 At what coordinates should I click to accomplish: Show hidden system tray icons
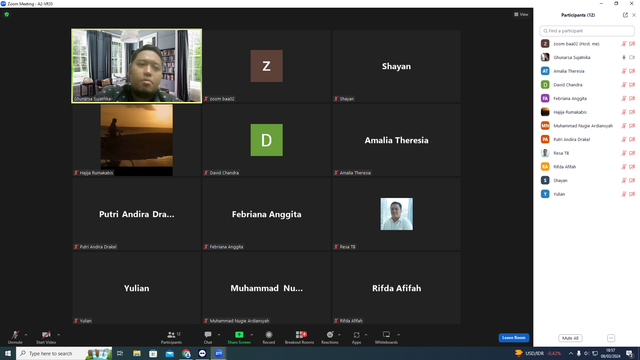pyautogui.click(x=571, y=353)
